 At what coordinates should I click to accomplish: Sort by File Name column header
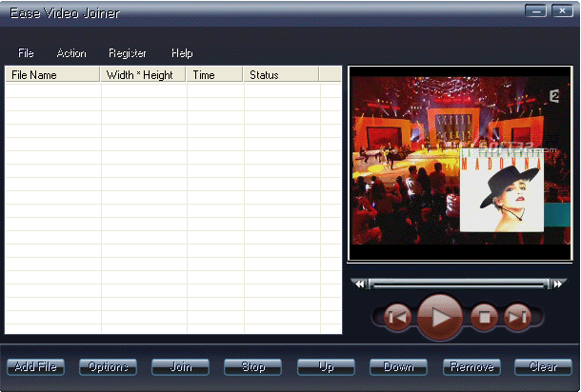(52, 75)
